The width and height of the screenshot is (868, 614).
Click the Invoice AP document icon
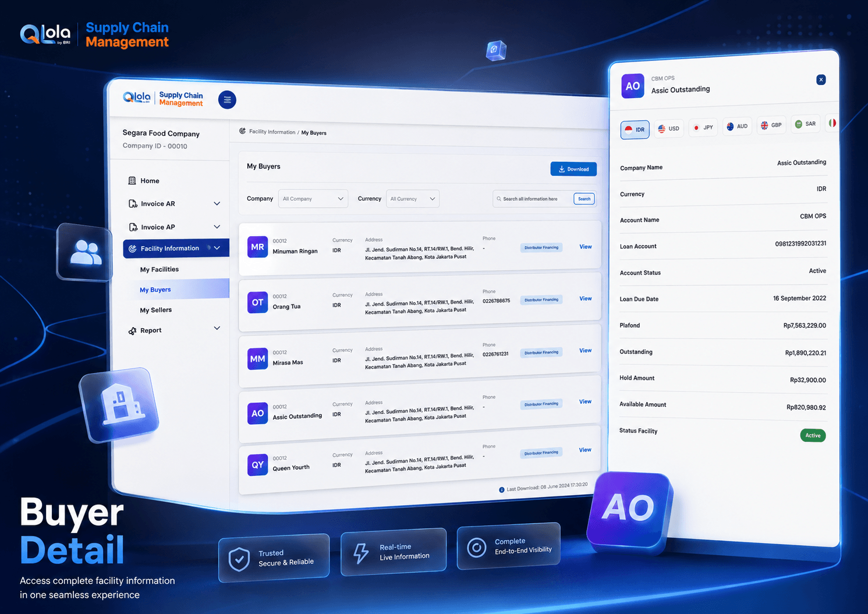click(133, 227)
